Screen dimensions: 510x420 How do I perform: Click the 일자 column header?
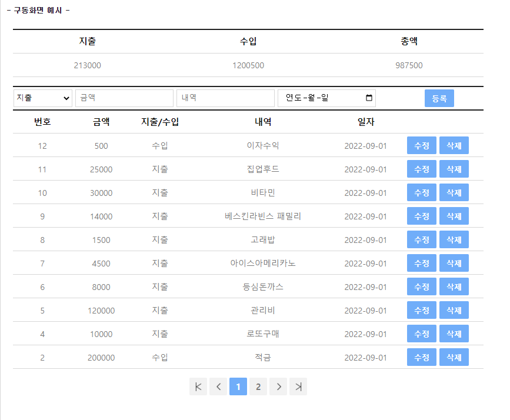pyautogui.click(x=366, y=122)
